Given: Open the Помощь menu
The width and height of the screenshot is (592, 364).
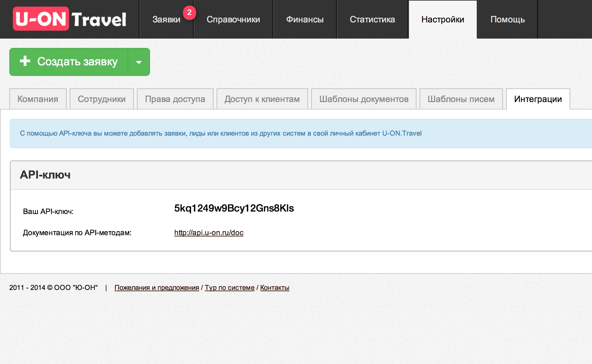Looking at the screenshot, I should pyautogui.click(x=508, y=20).
